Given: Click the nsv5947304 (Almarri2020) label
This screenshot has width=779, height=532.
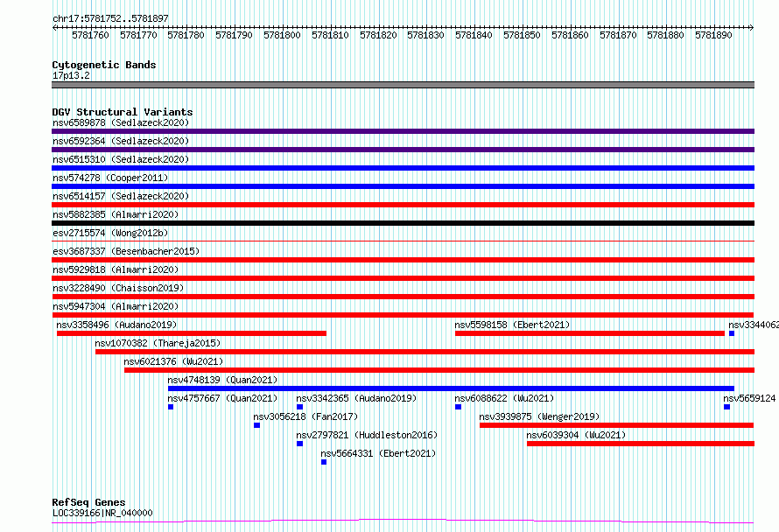Looking at the screenshot, I should coord(116,306).
